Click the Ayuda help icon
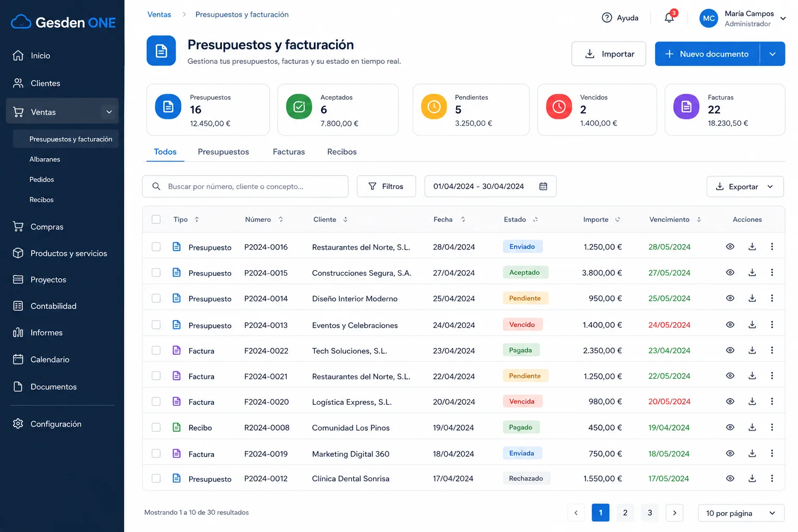Image resolution: width=798 pixels, height=532 pixels. 607,18
